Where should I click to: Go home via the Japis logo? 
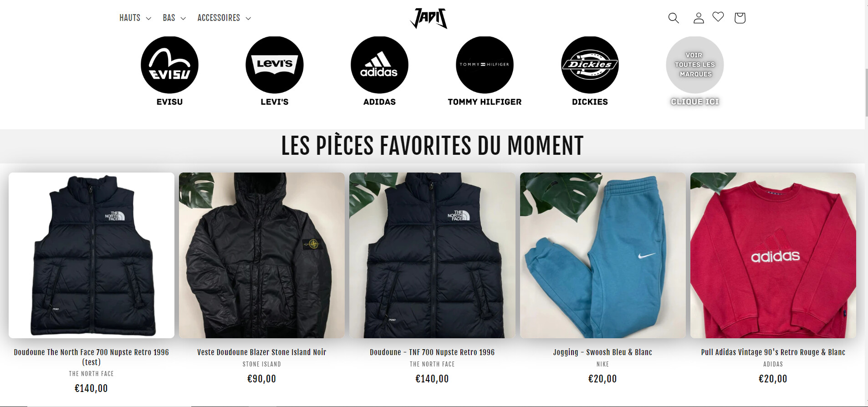429,18
